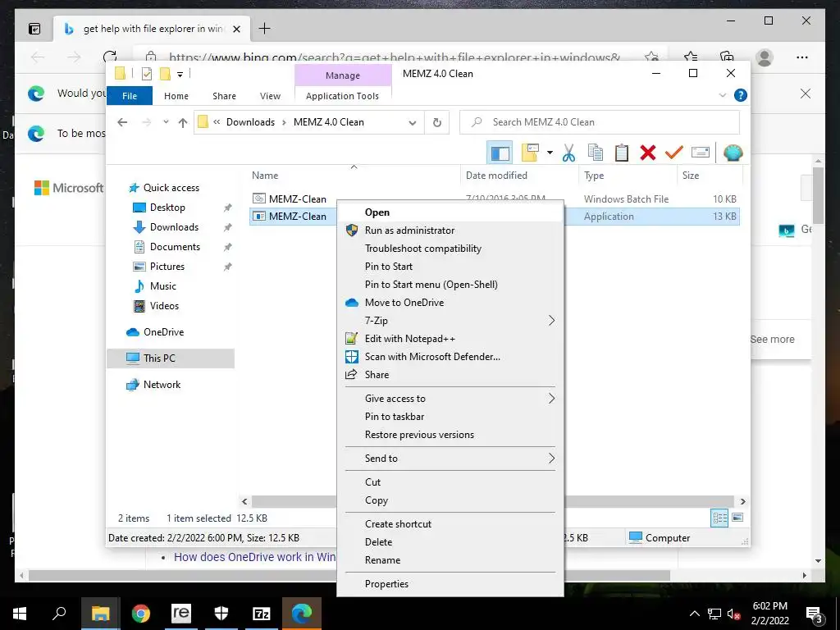The width and height of the screenshot is (840, 630).
Task: Open Chrome from the taskbar
Action: [x=141, y=614]
